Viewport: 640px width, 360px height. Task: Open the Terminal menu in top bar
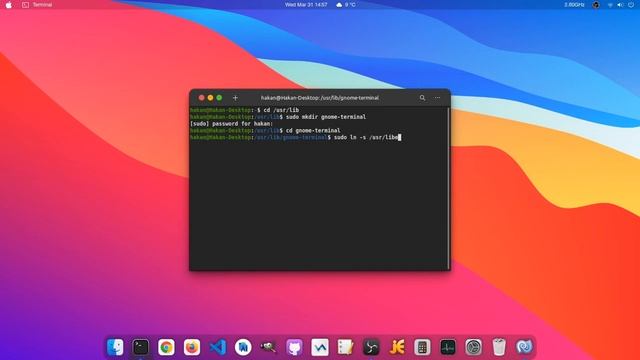click(42, 5)
